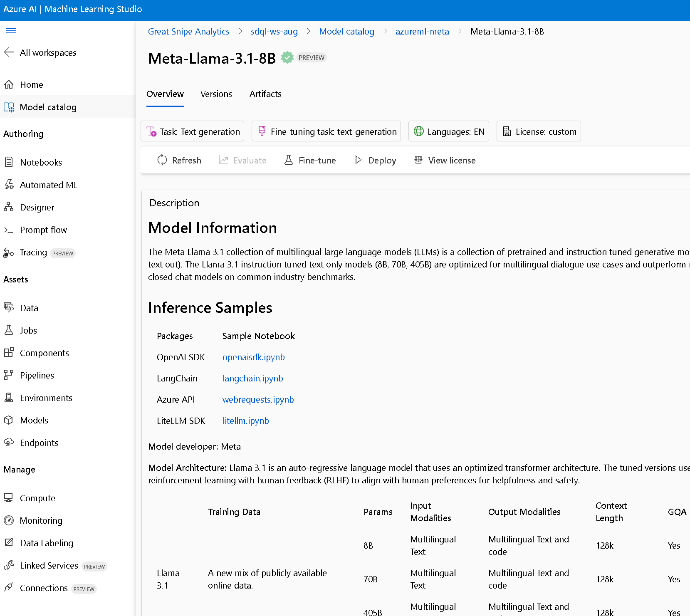Click the Models cube icon

(9, 420)
